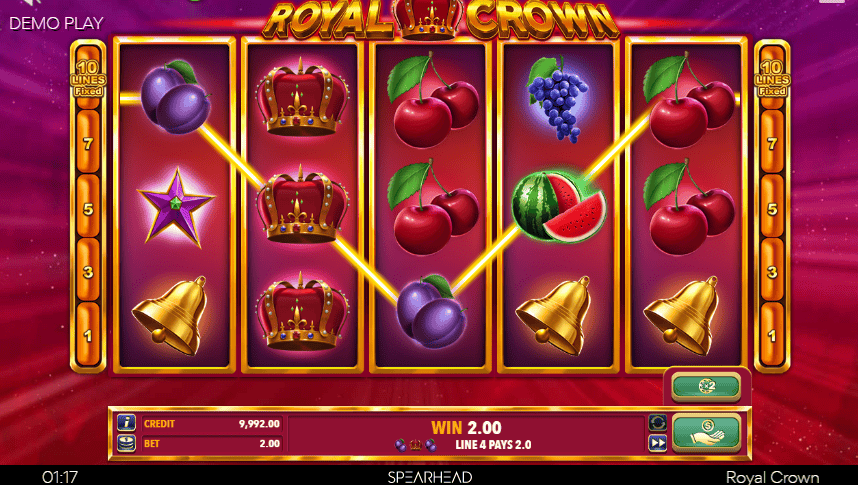Click the grapes symbol on reel four
Image resolution: width=858 pixels, height=485 pixels.
coord(558,99)
